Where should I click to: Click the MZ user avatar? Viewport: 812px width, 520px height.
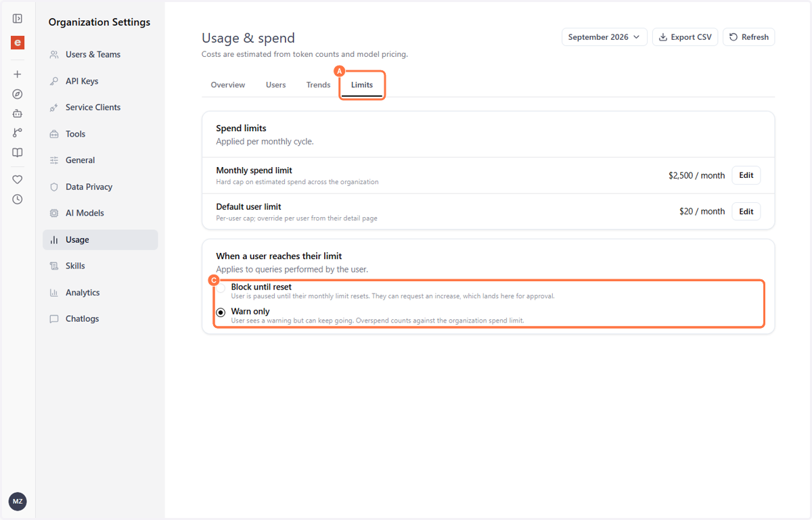[18, 502]
